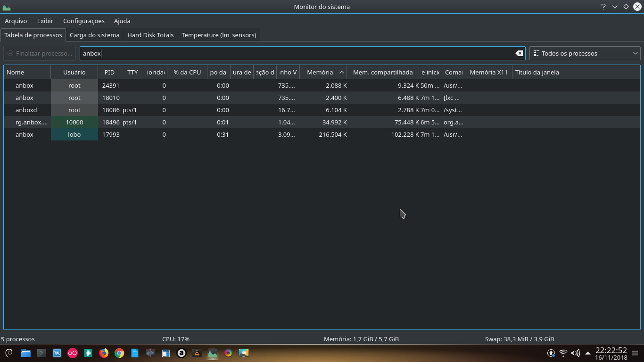Image resolution: width=644 pixels, height=362 pixels.
Task: Switch to the "Hard Disk Totals" tab
Action: [x=150, y=35]
